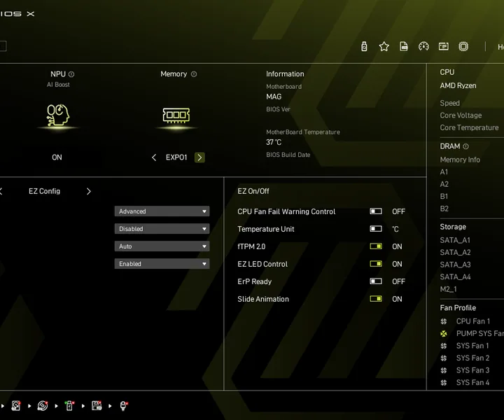Image resolution: width=504 pixels, height=420 pixels.
Task: Click the EZ On/Off section heading
Action: (x=253, y=191)
